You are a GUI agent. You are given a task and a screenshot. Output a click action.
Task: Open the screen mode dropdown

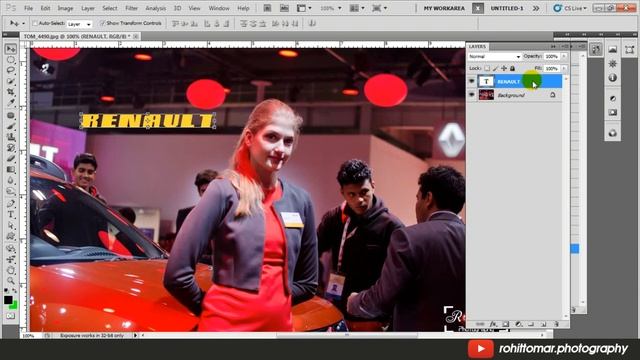coord(380,8)
